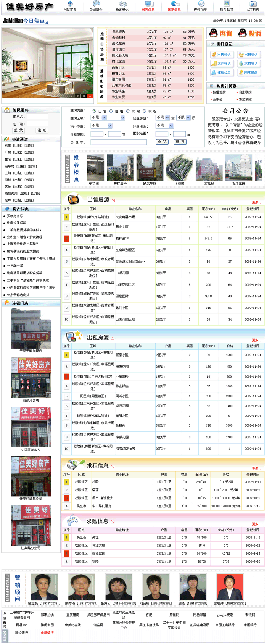The width and height of the screenshot is (267, 644).
Task: Select the 出租 query type radio button
Action: 111,111
